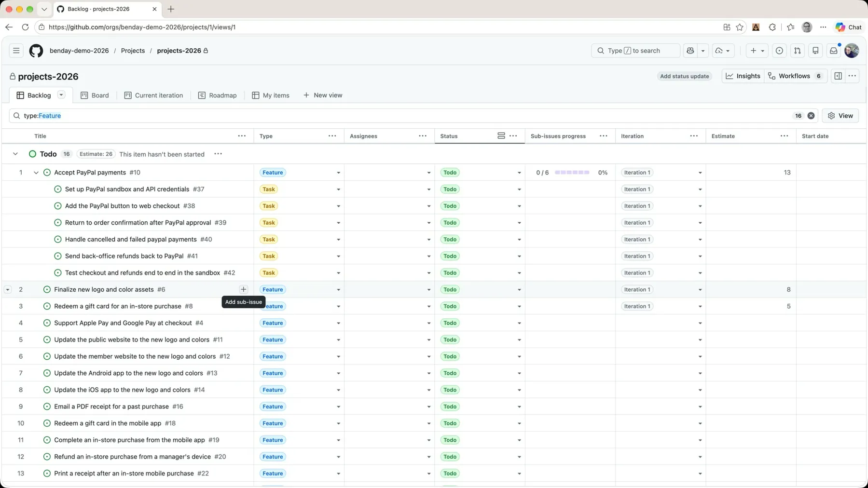Image resolution: width=868 pixels, height=488 pixels.
Task: Open the create new plus menu
Action: 757,51
